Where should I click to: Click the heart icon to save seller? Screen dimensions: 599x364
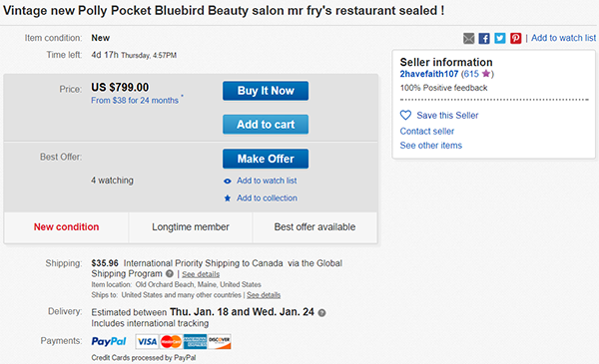tap(405, 116)
